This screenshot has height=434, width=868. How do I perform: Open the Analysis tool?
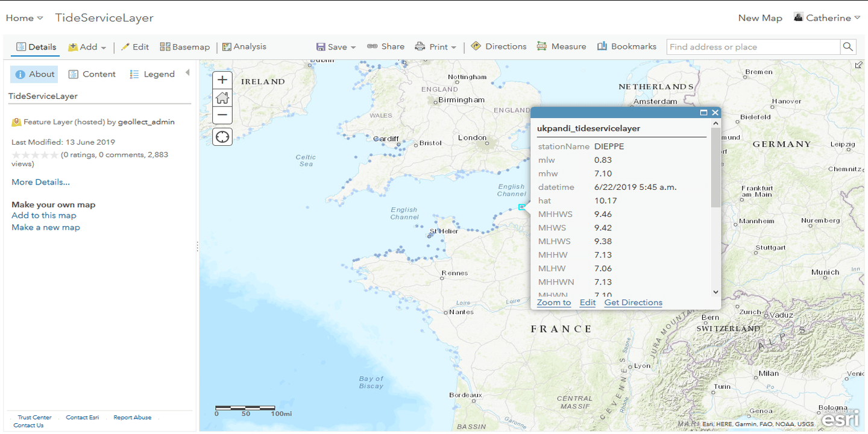coord(244,47)
